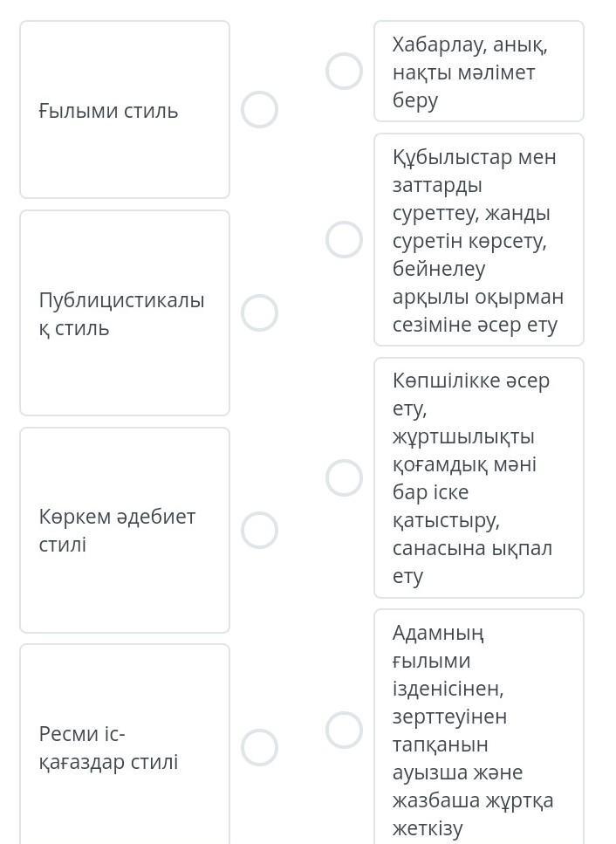Click the Көркем әдебиет стилі card
Image resolution: width=616 pixels, height=844 pixels.
click(x=125, y=530)
